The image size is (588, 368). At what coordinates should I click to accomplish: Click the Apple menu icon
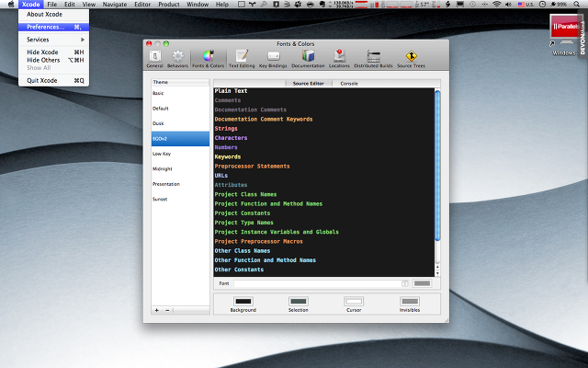[11, 5]
